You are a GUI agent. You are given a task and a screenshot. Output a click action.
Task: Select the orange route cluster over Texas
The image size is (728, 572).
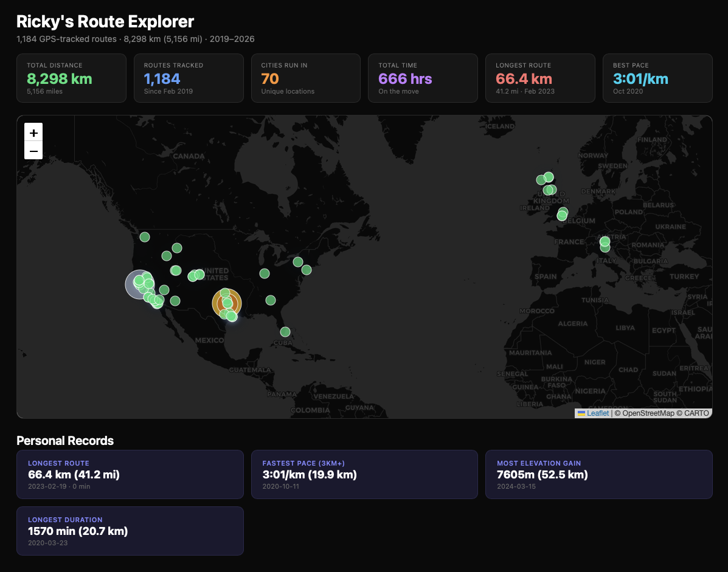(226, 303)
